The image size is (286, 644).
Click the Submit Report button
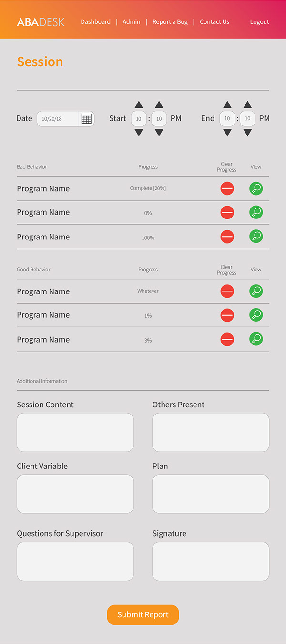[143, 615]
